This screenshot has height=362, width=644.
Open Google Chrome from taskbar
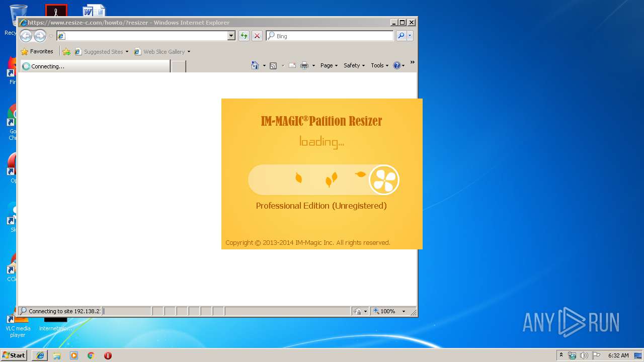point(91,355)
